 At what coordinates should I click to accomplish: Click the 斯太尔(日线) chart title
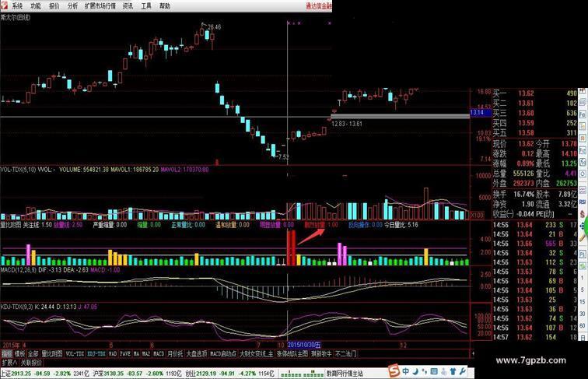[16, 17]
